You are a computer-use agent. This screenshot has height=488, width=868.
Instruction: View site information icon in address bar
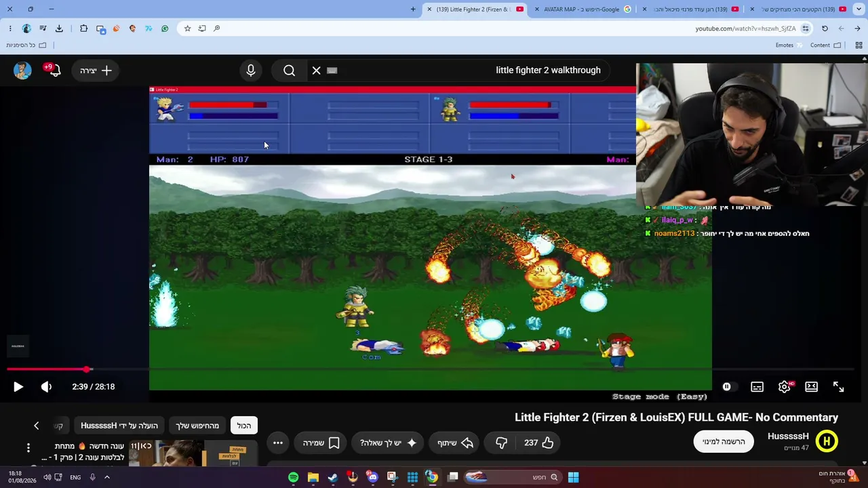click(x=806, y=28)
